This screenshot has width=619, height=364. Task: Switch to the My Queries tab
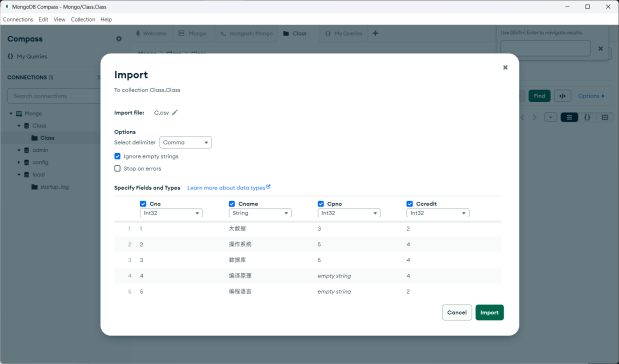coord(343,34)
